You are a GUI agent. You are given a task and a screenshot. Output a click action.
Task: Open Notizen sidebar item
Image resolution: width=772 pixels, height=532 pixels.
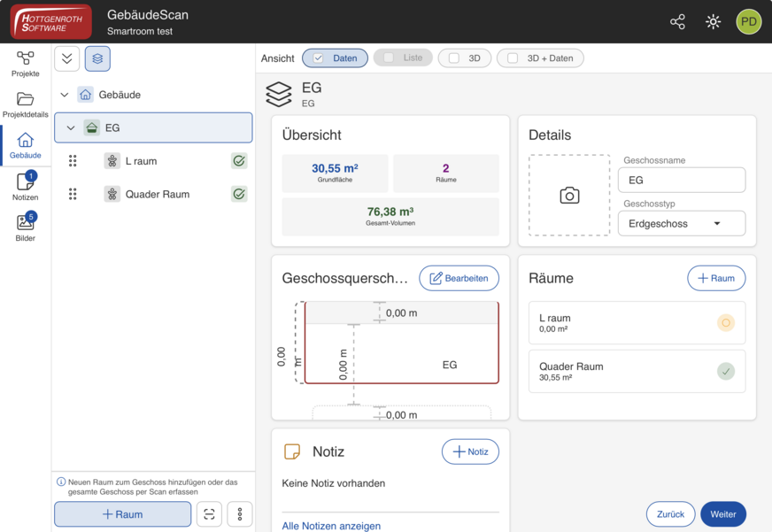point(25,186)
